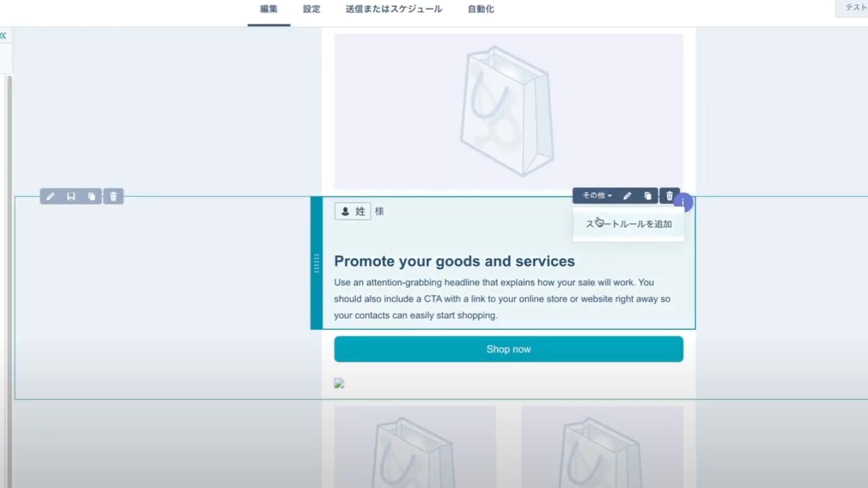Select the large shopping bag image placeholder

508,111
